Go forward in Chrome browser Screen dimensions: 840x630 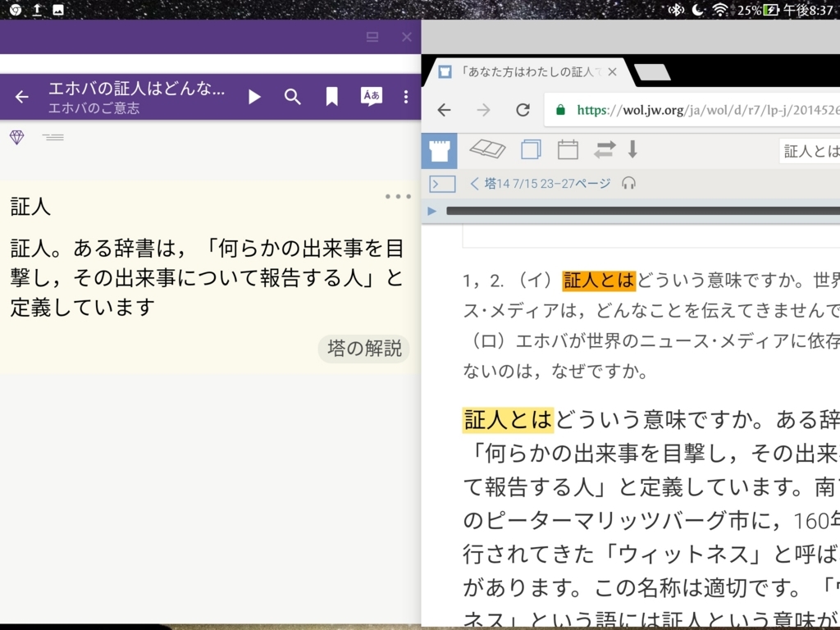click(x=483, y=111)
